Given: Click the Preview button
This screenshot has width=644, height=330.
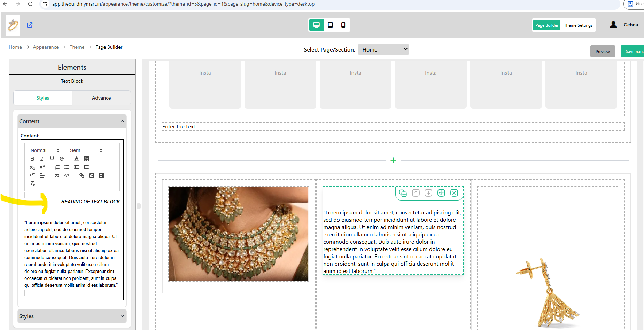Looking at the screenshot, I should tap(603, 51).
